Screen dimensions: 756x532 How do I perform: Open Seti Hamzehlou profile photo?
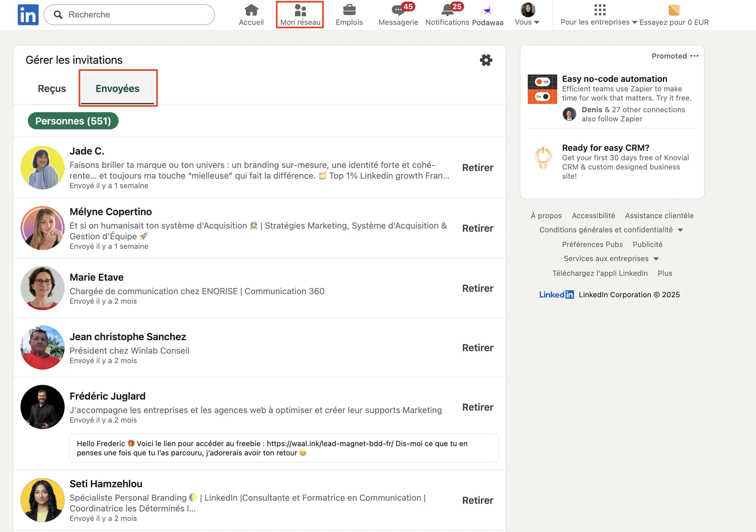tap(42, 500)
